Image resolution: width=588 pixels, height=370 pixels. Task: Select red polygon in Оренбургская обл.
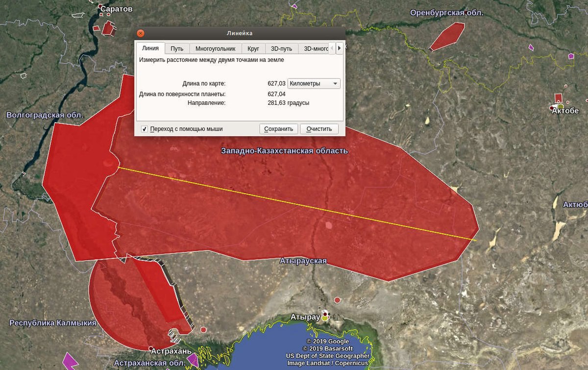coord(446,36)
